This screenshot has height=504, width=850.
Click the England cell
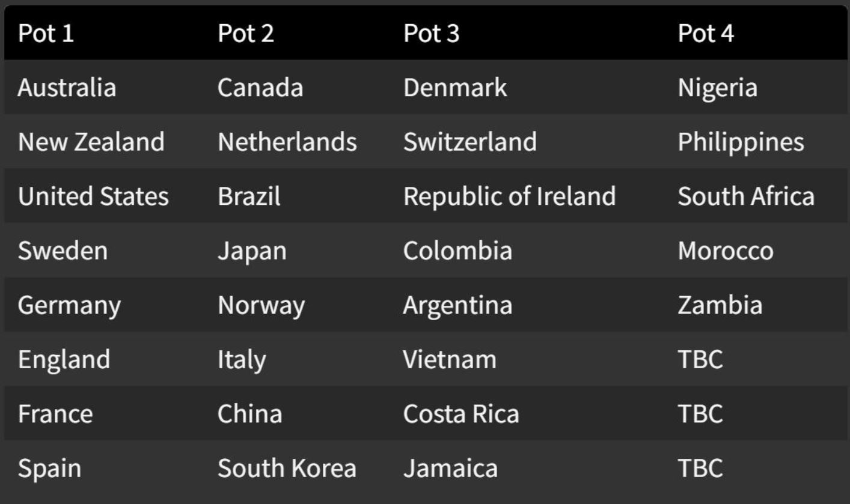pos(64,359)
